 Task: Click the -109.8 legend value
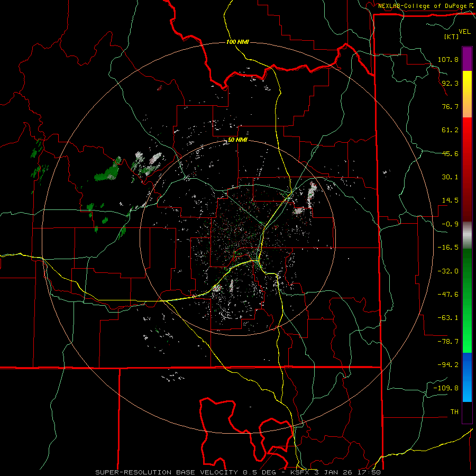pos(446,388)
